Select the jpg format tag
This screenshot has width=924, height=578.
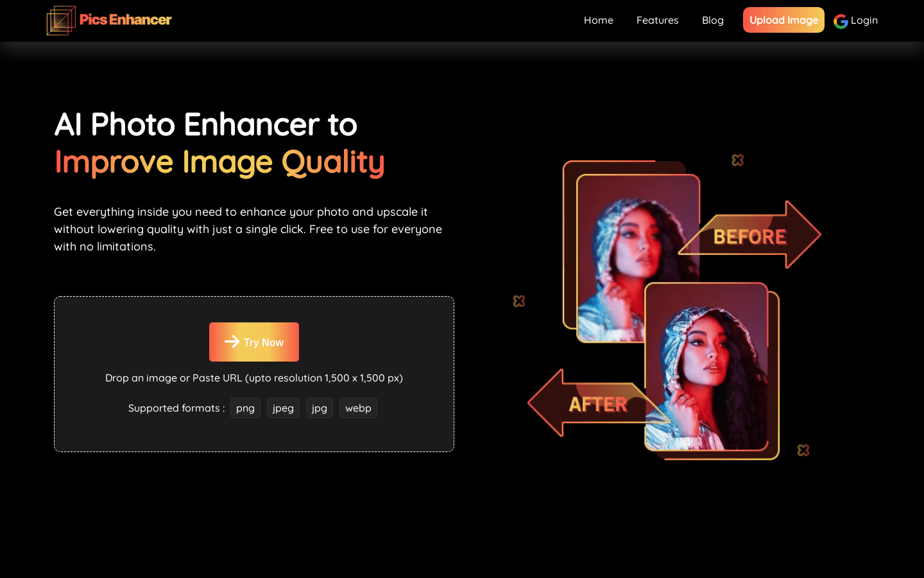pos(319,408)
